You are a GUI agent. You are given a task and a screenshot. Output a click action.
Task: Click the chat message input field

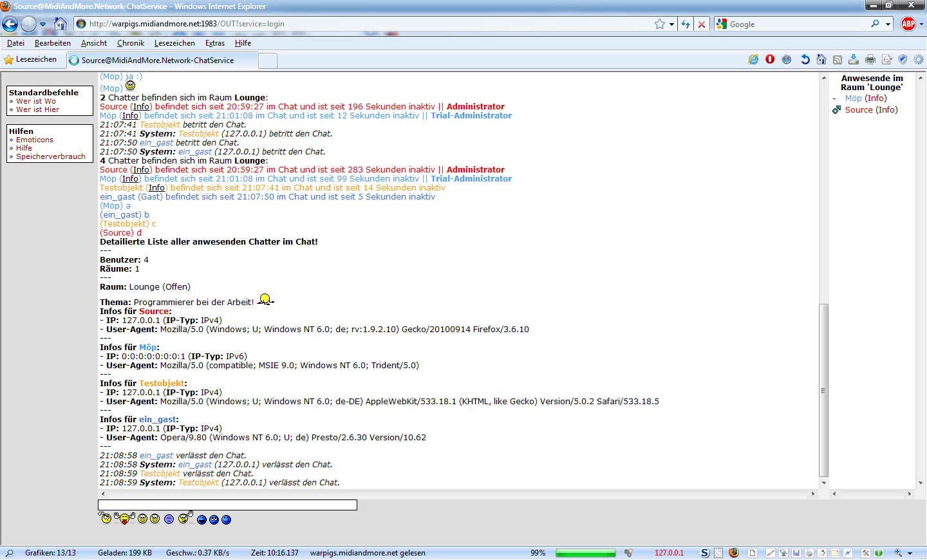(x=227, y=505)
